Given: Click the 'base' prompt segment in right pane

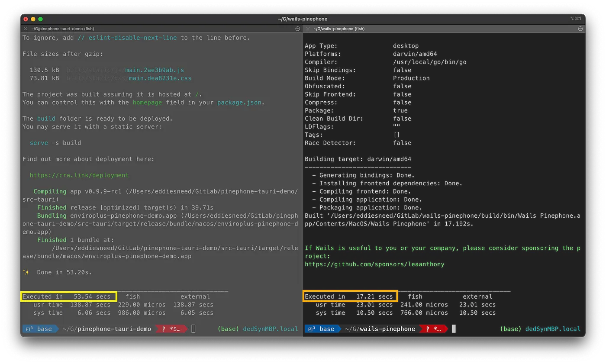Looking at the screenshot, I should [322, 329].
